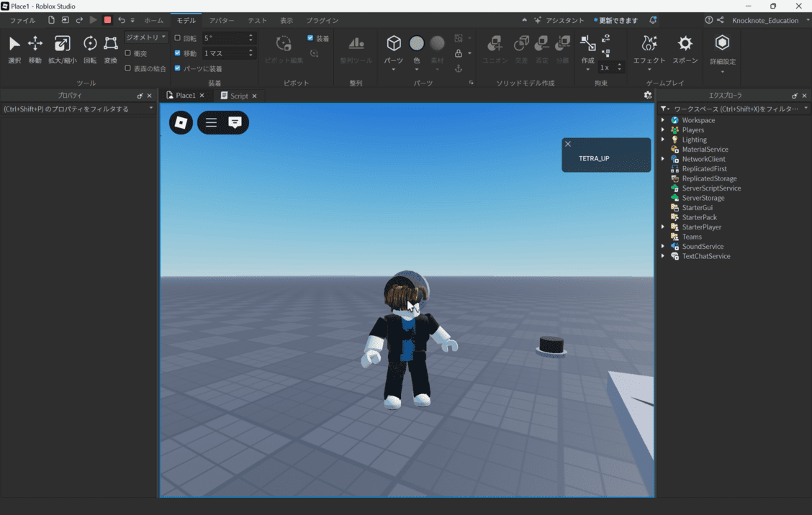This screenshot has width=812, height=515.
Task: Click the 更新できます update button
Action: 616,20
